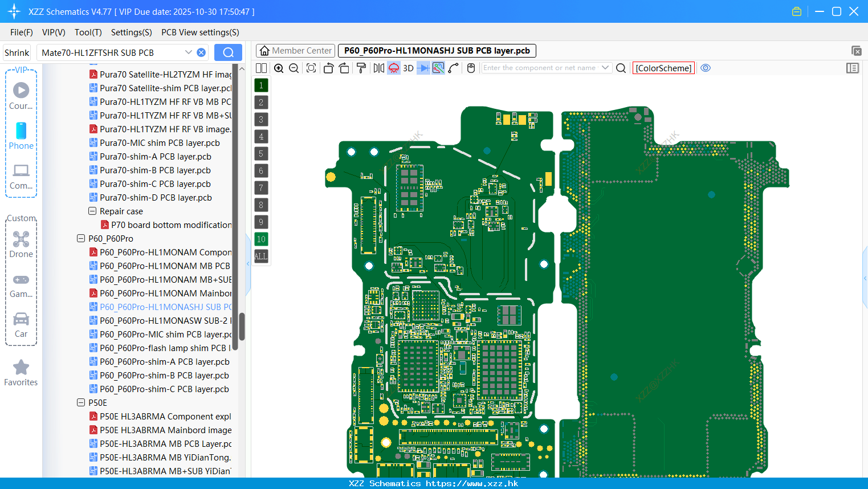Open Member Center home tab

tap(295, 51)
